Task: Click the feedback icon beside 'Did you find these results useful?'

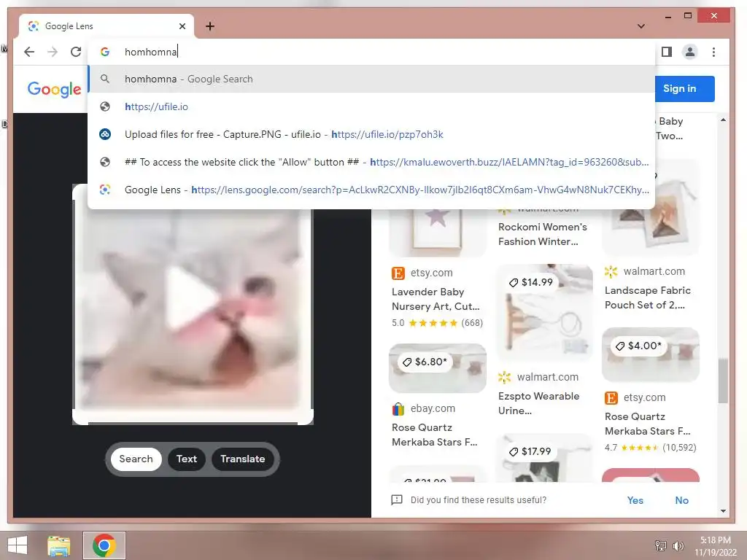Action: tap(396, 500)
